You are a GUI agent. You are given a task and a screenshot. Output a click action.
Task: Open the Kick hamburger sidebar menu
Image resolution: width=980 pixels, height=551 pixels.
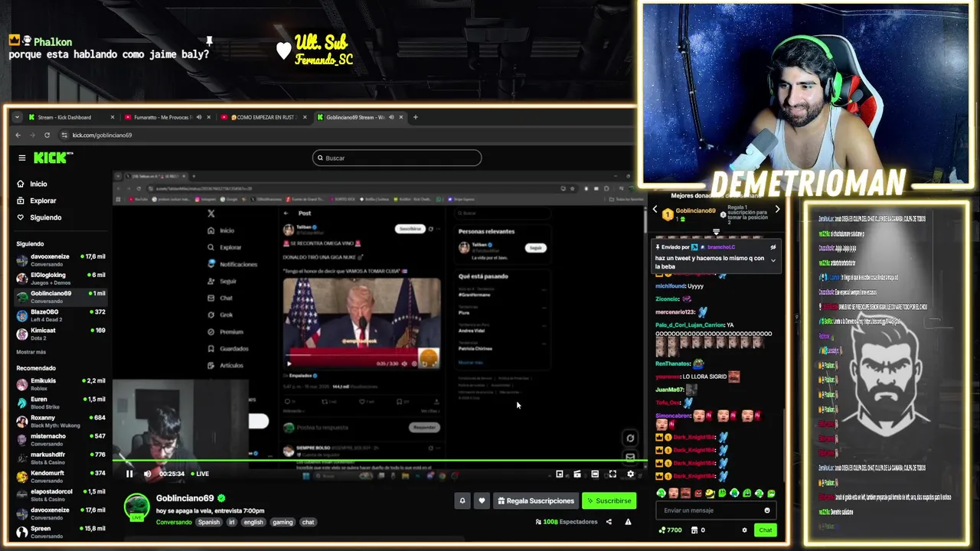21,158
